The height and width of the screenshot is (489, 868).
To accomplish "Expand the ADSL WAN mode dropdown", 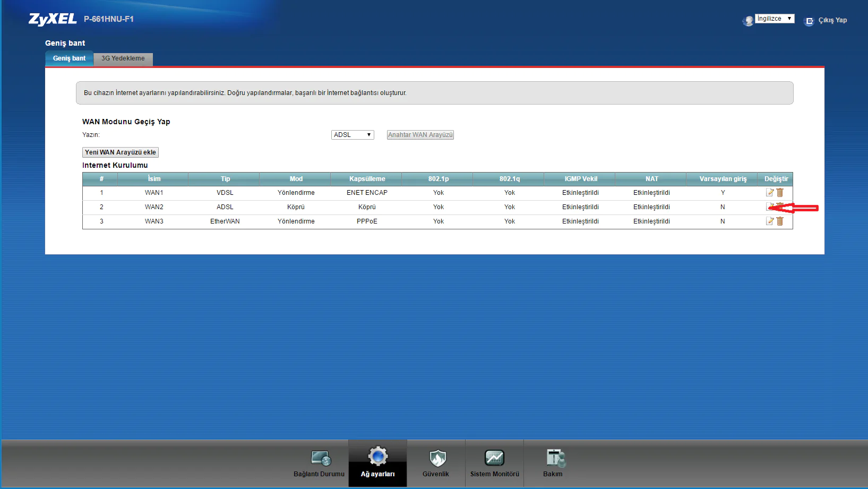I will point(353,135).
